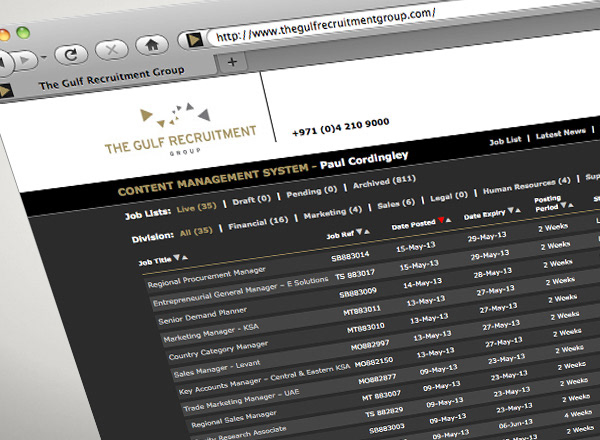Image resolution: width=600 pixels, height=440 pixels.
Task: Click the green window zoom button
Action: [23, 33]
